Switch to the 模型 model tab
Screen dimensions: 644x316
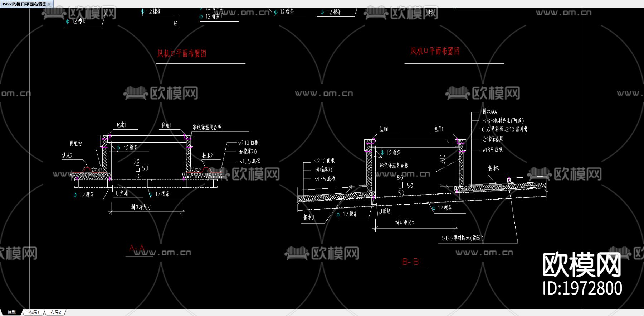tap(12, 312)
